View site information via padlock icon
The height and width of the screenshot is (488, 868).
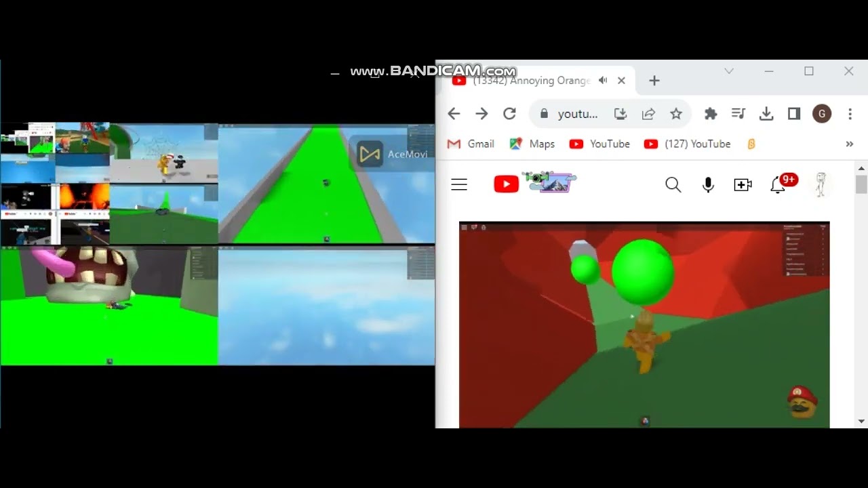tap(543, 114)
